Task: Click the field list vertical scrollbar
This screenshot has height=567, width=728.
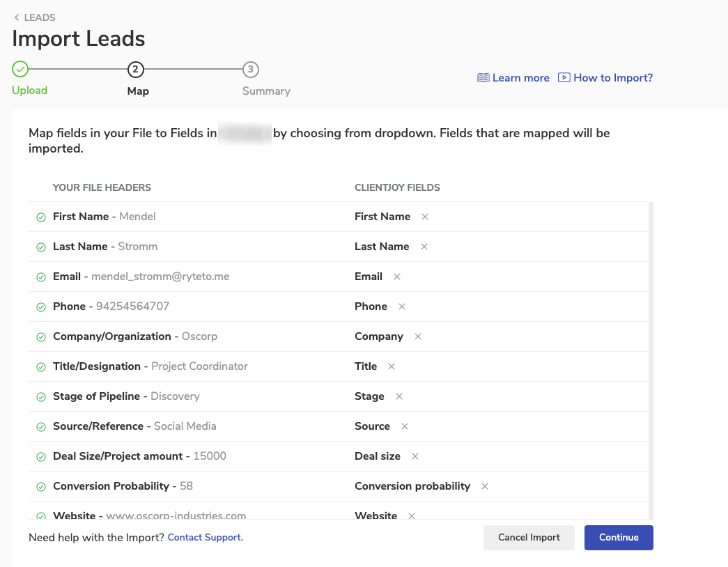Action: point(651,348)
